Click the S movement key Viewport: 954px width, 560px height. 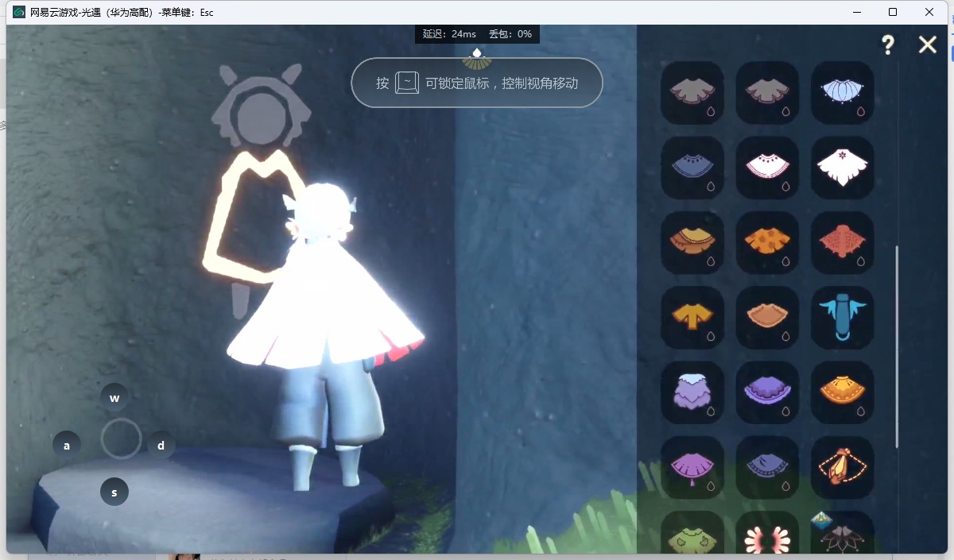(114, 492)
